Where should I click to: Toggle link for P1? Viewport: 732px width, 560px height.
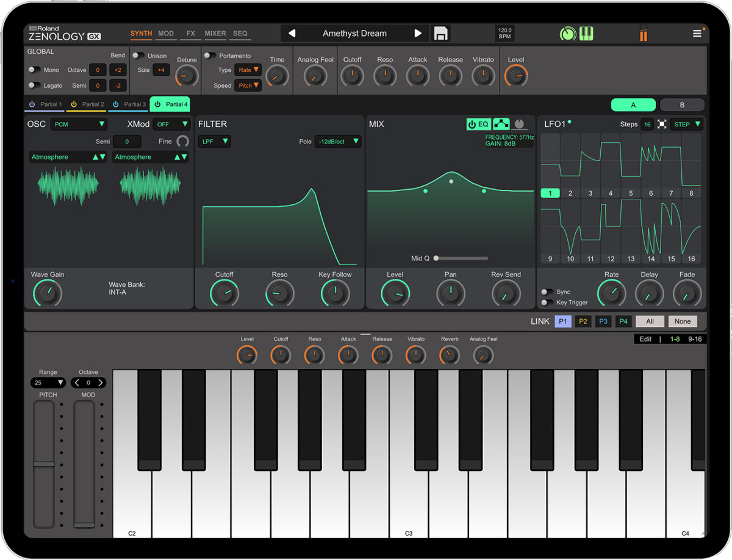[x=563, y=321]
